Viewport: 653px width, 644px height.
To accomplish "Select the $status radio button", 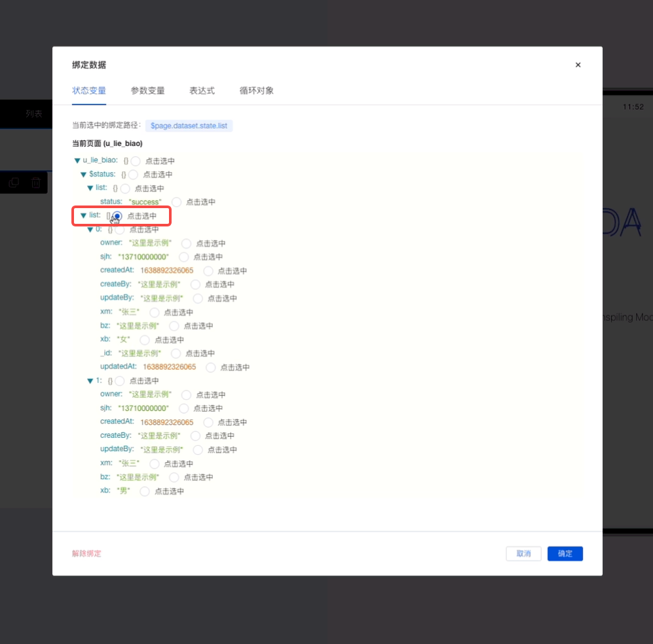I will pyautogui.click(x=133, y=175).
